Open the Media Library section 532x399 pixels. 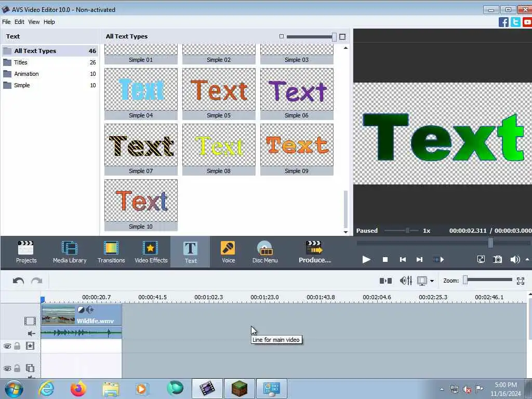point(70,252)
